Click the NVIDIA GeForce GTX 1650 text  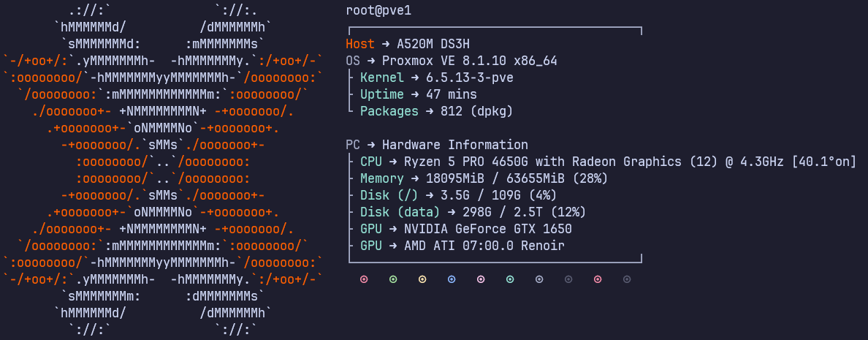[487, 229]
